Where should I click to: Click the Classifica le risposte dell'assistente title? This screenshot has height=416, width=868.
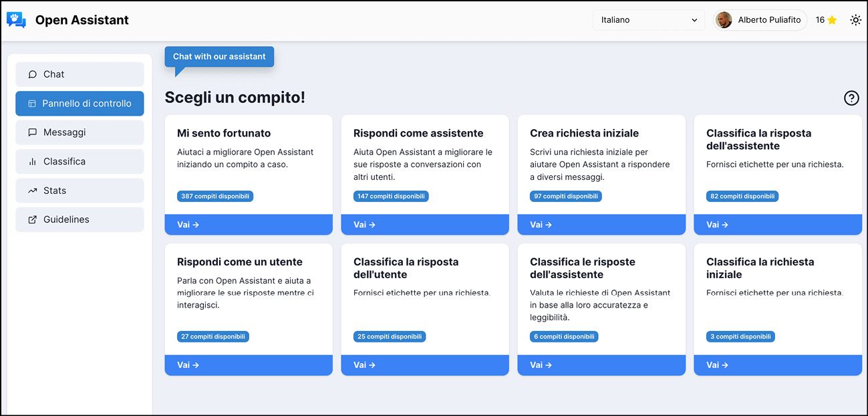coord(583,268)
